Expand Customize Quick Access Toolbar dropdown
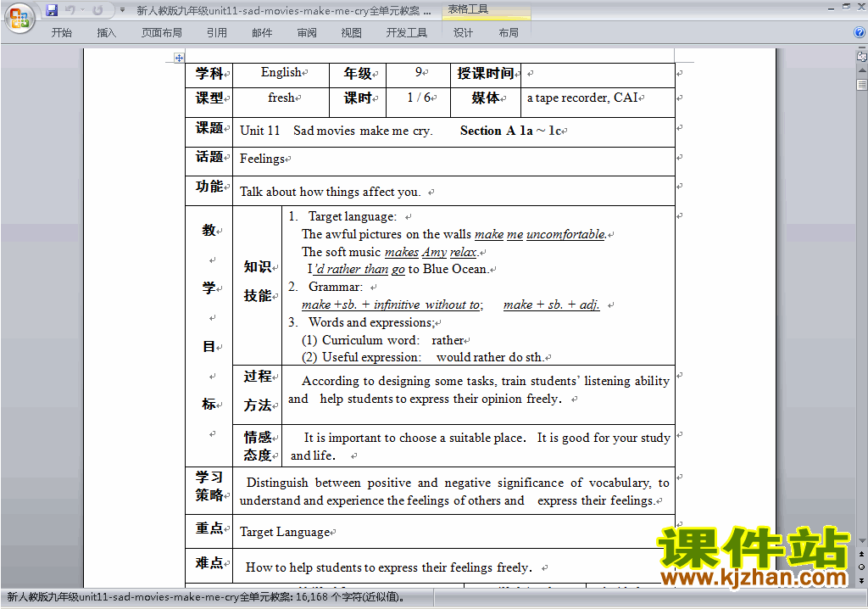The image size is (868, 609). coord(122,10)
